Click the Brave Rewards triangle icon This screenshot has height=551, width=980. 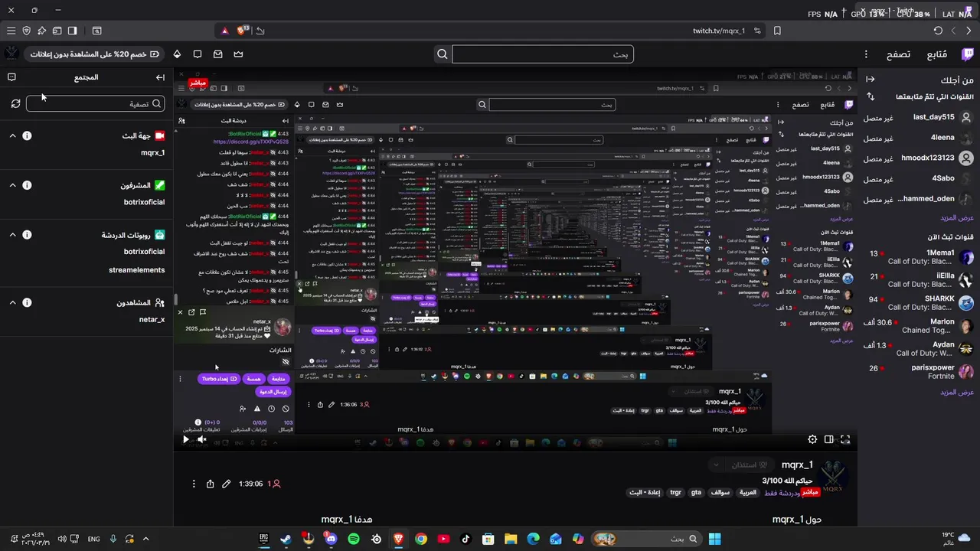[224, 31]
